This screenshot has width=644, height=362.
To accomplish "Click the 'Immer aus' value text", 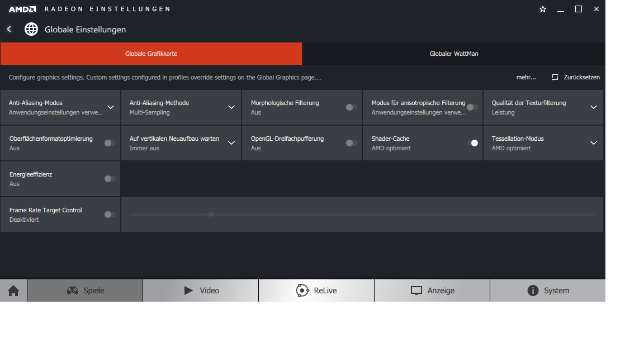I will [x=144, y=148].
